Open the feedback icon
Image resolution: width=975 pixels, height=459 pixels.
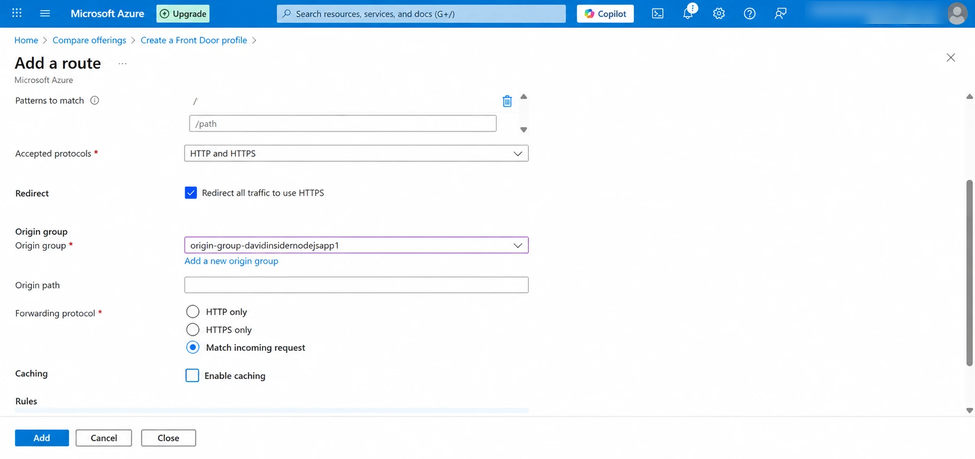[x=780, y=14]
